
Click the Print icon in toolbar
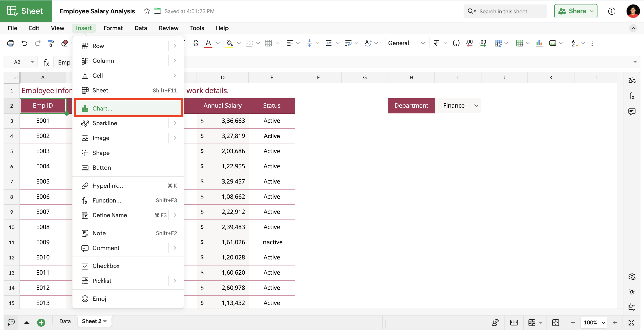point(11,43)
